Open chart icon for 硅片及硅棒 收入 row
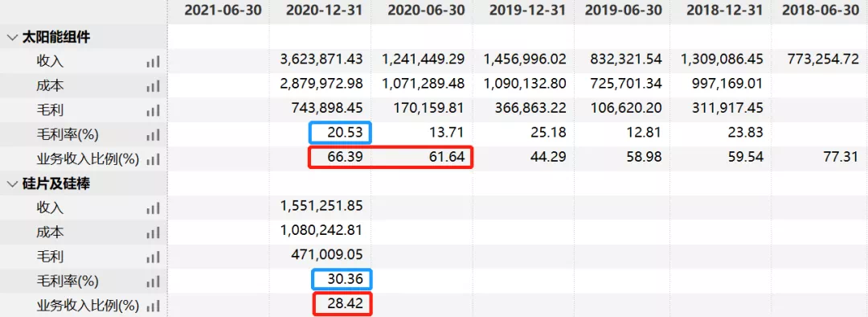The image size is (868, 317). [x=154, y=208]
